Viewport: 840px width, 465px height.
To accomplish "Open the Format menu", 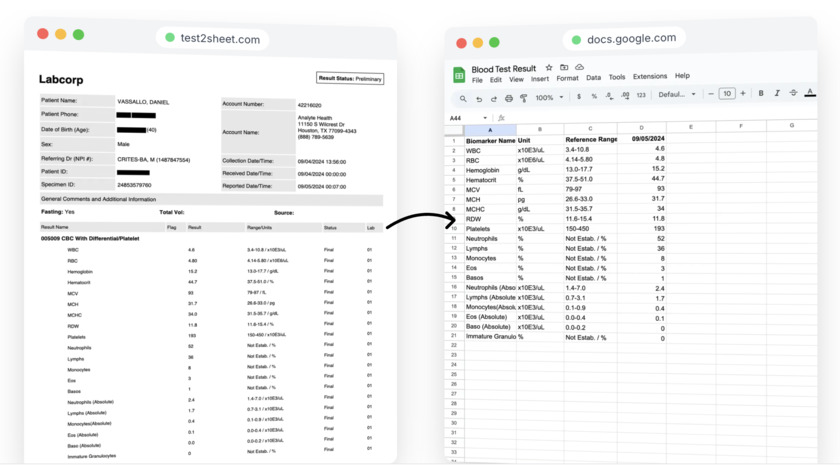I will 567,78.
